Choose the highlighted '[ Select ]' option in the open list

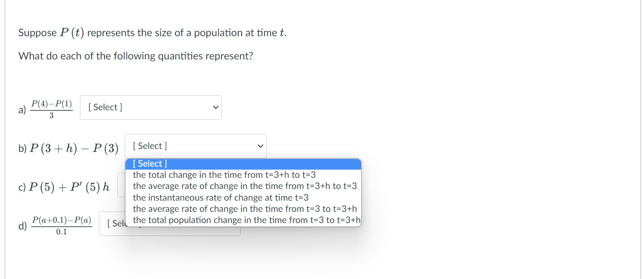[150, 164]
